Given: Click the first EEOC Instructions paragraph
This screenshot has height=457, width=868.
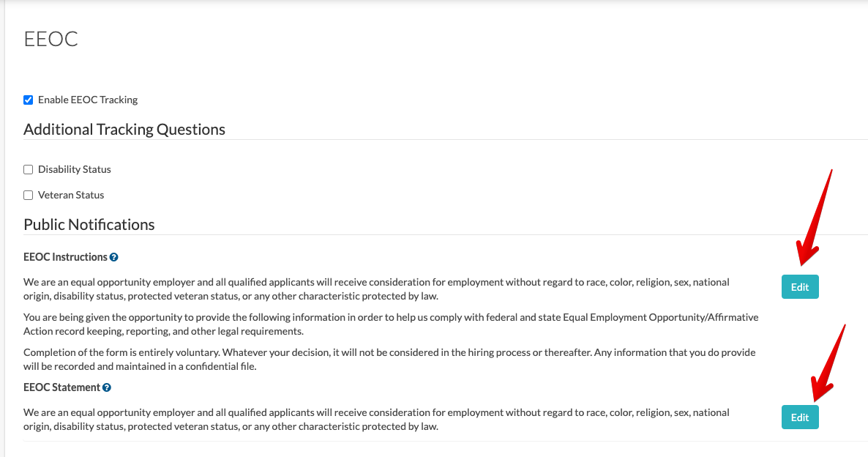Looking at the screenshot, I should 376,289.
